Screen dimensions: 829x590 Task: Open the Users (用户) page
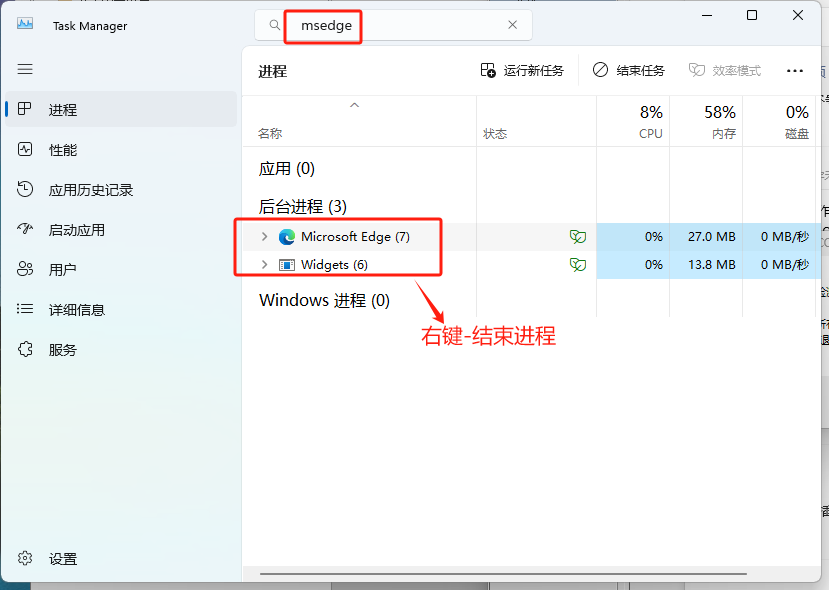point(62,270)
